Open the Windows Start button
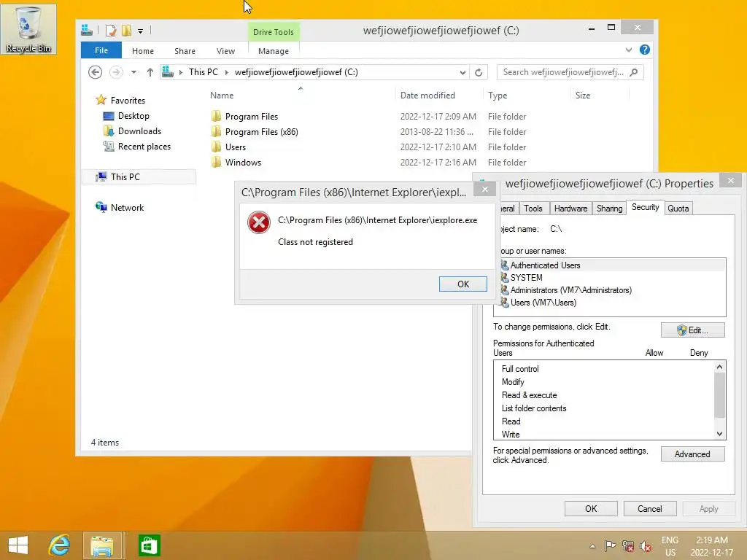The width and height of the screenshot is (747, 560). 18,545
